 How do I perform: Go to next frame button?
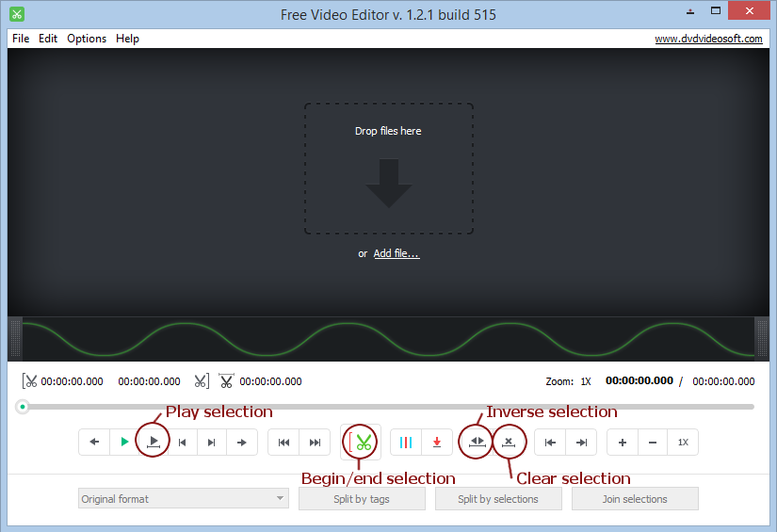pos(212,442)
